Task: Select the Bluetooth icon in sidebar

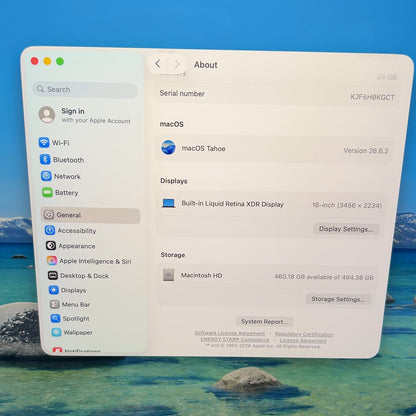Action: click(x=45, y=159)
